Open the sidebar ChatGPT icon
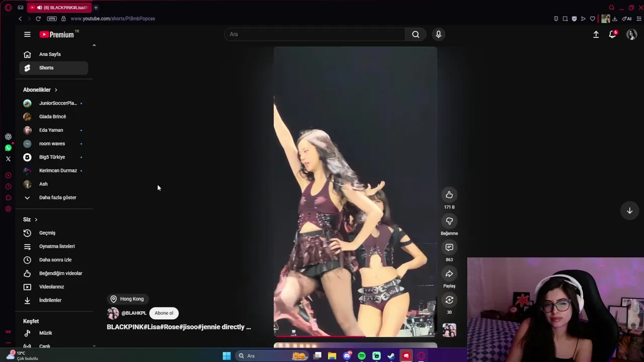 (8, 137)
